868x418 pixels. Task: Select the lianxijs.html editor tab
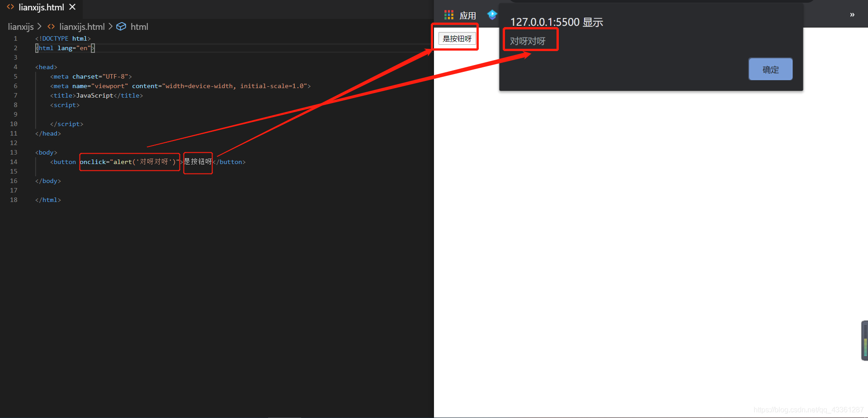coord(41,7)
